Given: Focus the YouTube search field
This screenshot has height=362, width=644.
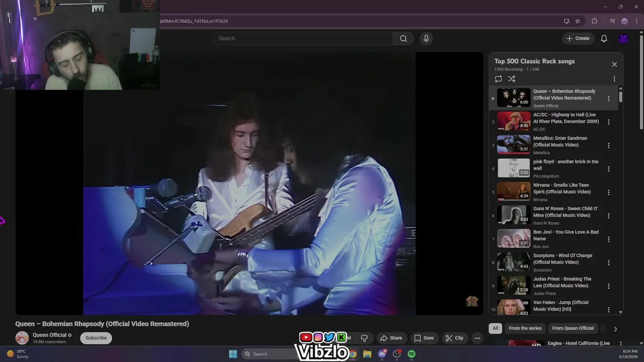Looking at the screenshot, I should pyautogui.click(x=303, y=38).
